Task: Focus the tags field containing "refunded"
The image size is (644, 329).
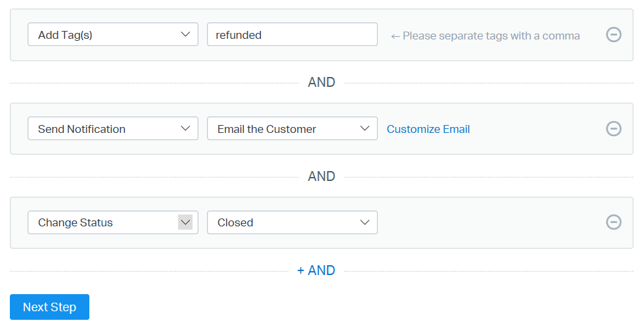Action: 292,35
